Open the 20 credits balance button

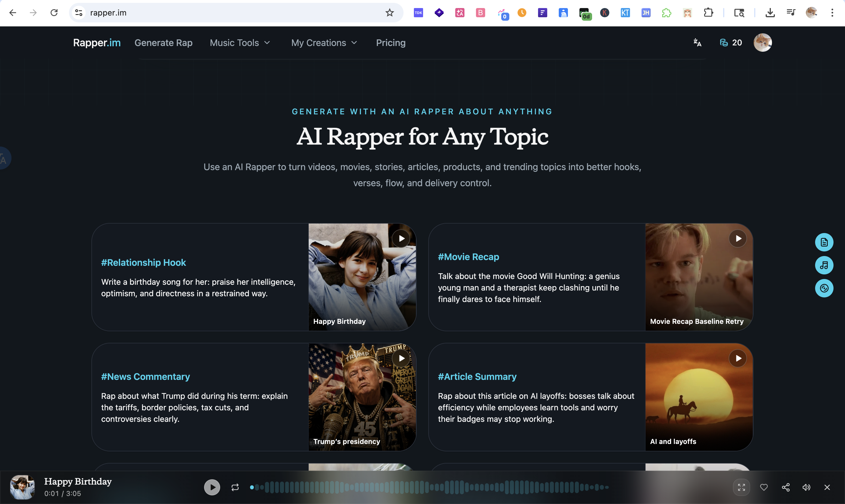(x=731, y=43)
